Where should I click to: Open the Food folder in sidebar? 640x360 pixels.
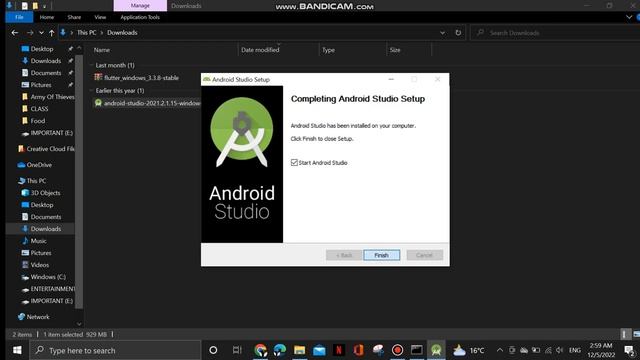point(38,121)
